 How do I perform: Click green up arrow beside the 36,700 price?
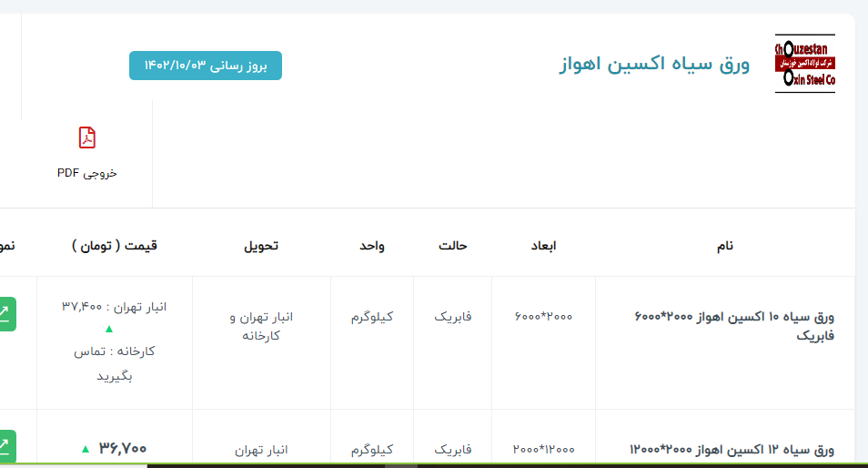tap(86, 449)
